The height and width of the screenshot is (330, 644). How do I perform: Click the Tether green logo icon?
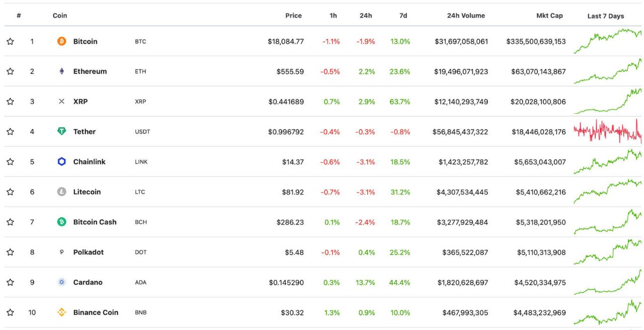coord(61,131)
